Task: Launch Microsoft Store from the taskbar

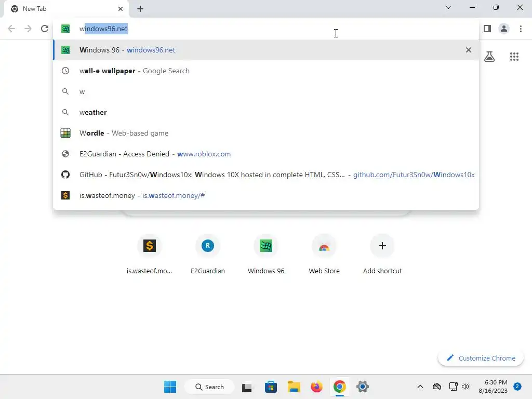Action: pos(270,387)
